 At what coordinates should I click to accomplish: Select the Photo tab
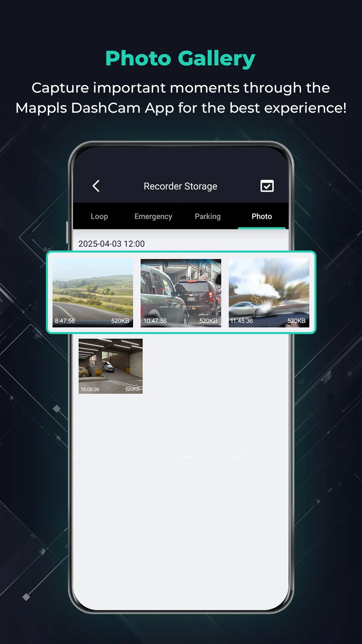point(262,216)
